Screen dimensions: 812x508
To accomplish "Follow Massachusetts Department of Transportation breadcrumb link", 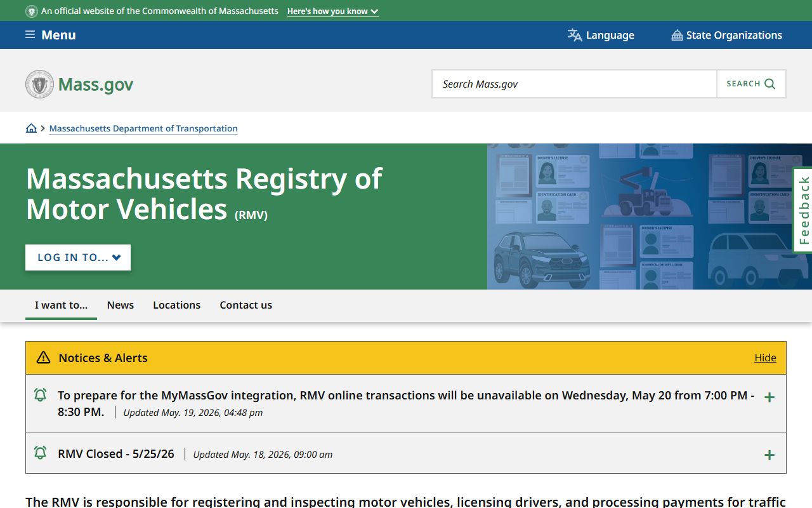I will [x=143, y=128].
